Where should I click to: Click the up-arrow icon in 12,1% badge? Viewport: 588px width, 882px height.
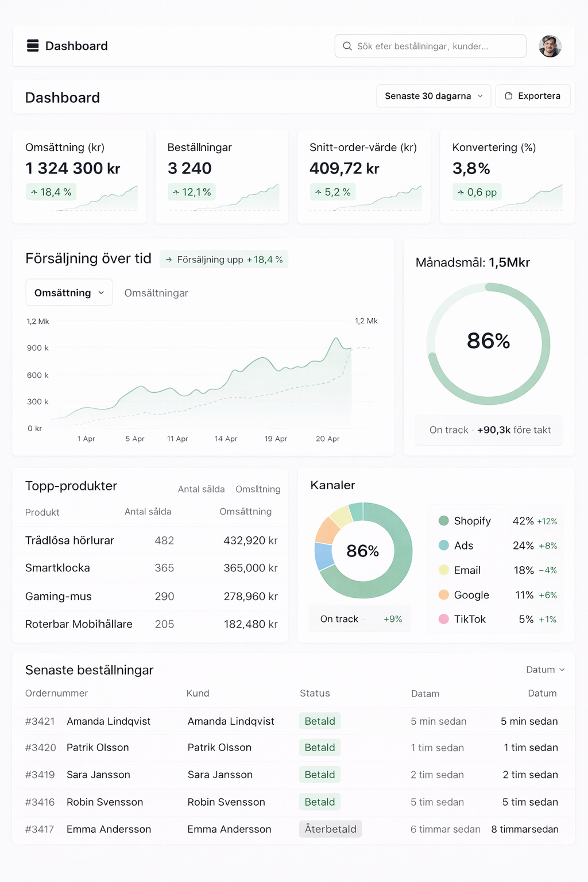pyautogui.click(x=176, y=192)
